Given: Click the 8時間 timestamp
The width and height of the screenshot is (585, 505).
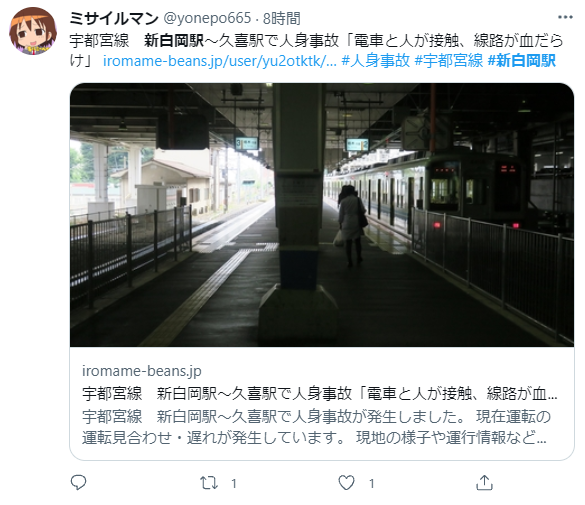Looking at the screenshot, I should 282,18.
